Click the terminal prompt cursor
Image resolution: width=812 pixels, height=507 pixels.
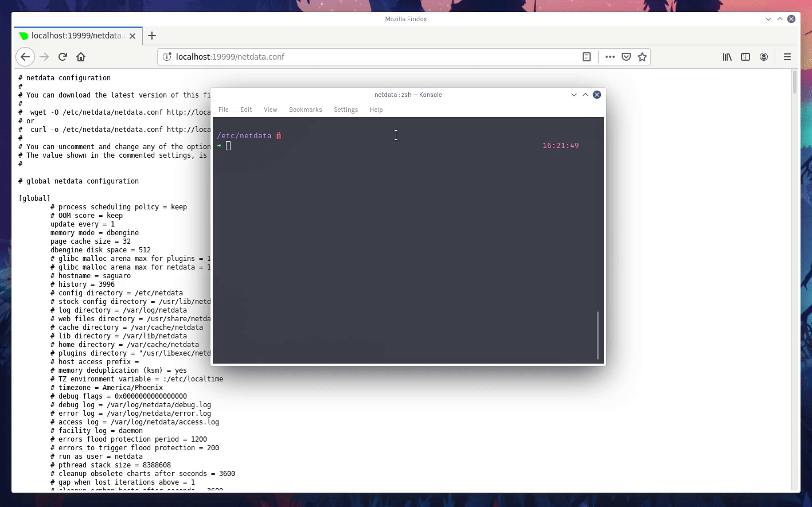[x=228, y=146]
